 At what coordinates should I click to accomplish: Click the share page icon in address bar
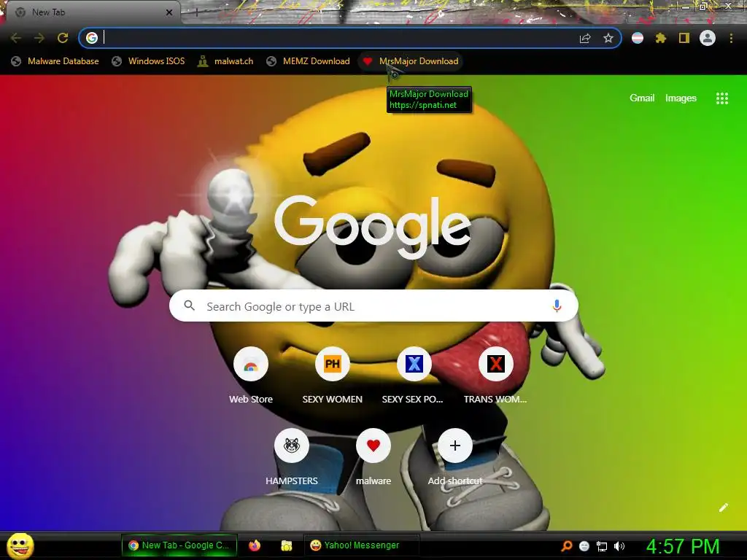[x=585, y=38]
